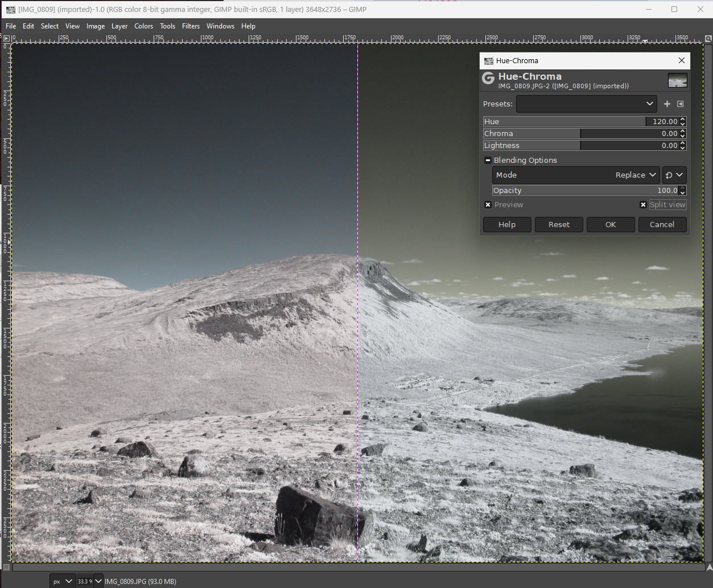713x588 pixels.
Task: Click the image menu arrow at ruler origin
Action: point(6,38)
